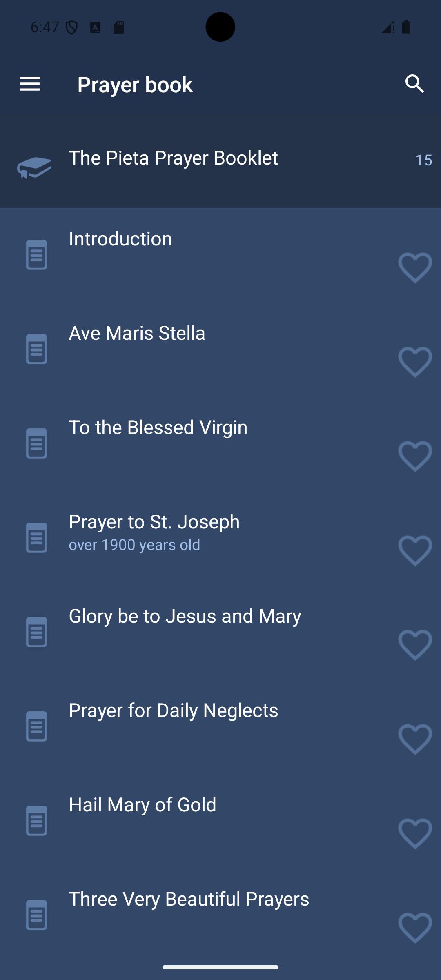The image size is (441, 980).
Task: Favorite the Prayer for Daily Neglects
Action: click(415, 739)
